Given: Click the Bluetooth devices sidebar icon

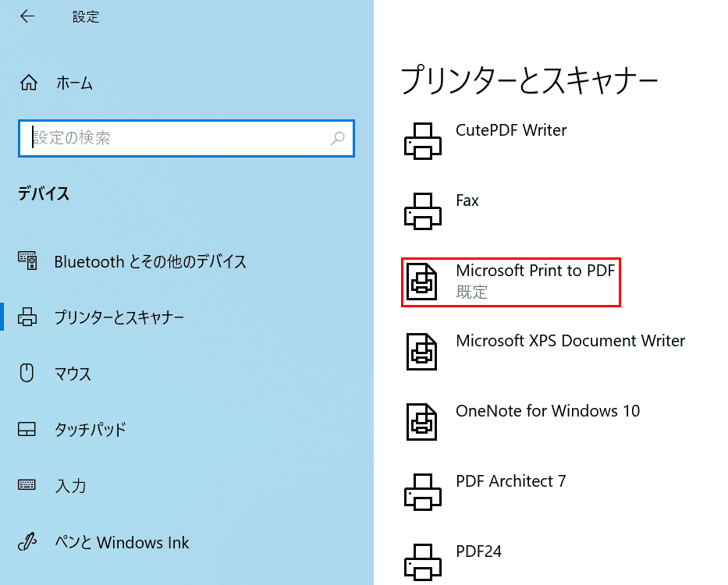Looking at the screenshot, I should point(27,261).
